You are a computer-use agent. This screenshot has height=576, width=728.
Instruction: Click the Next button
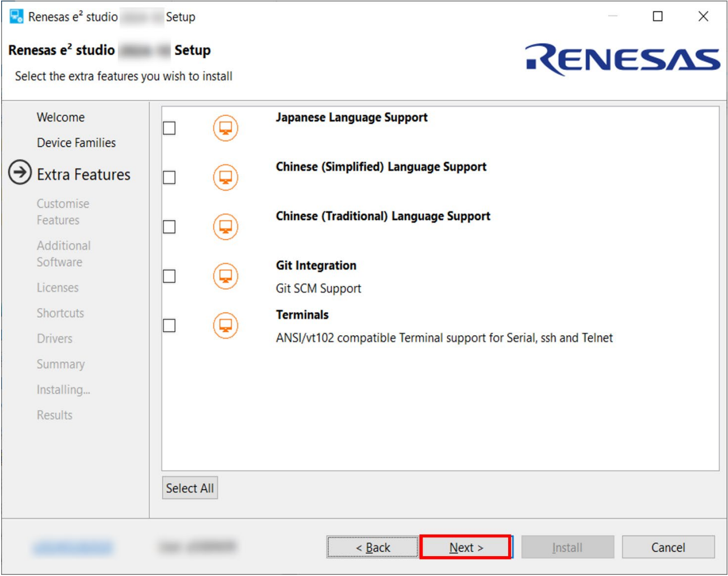pyautogui.click(x=466, y=547)
